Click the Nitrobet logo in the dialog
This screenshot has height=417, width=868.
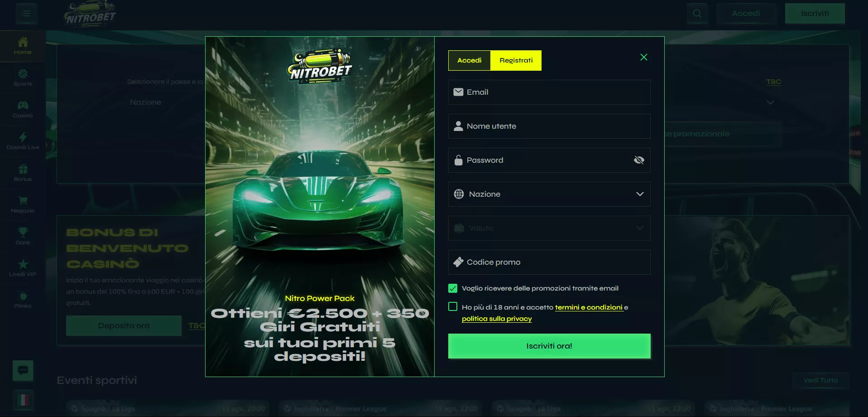(320, 67)
